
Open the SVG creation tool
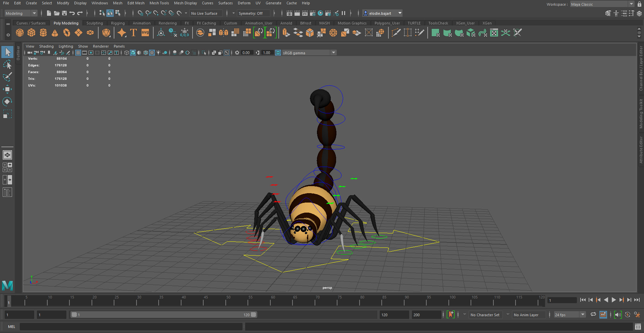pos(145,33)
